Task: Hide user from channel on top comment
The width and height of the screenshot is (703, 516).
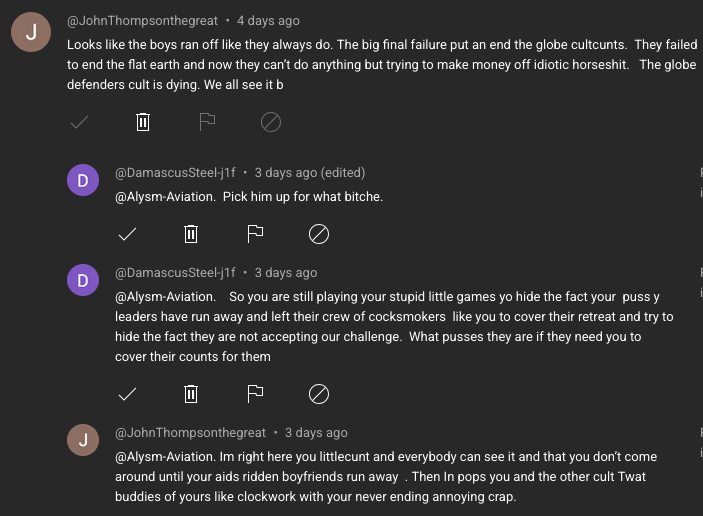Action: tap(271, 122)
